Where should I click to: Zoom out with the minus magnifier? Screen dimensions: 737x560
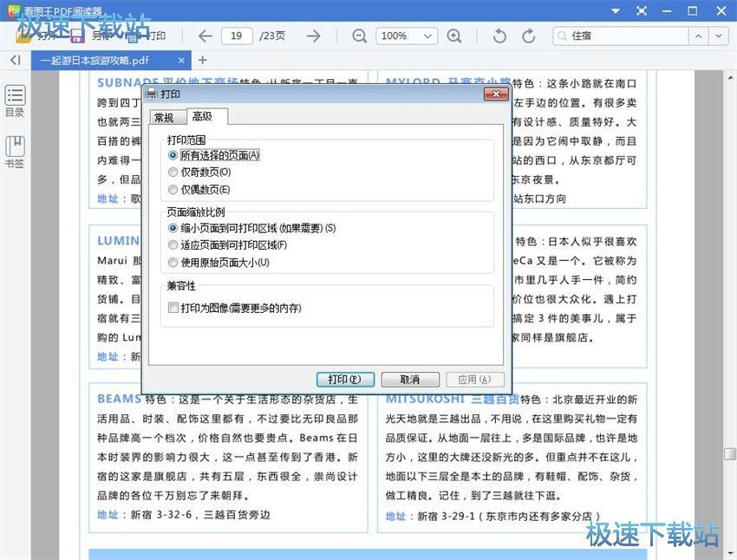click(359, 36)
